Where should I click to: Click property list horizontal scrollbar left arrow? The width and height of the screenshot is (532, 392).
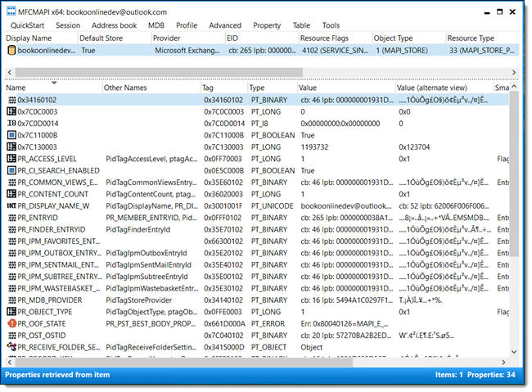(x=10, y=363)
